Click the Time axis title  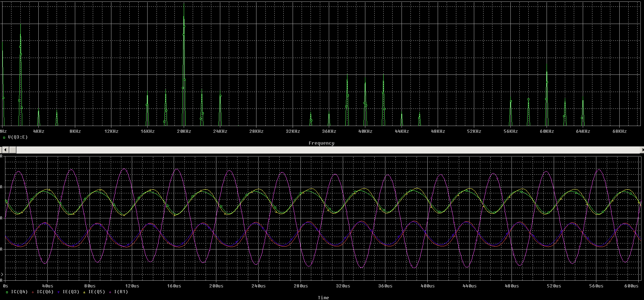(323, 297)
